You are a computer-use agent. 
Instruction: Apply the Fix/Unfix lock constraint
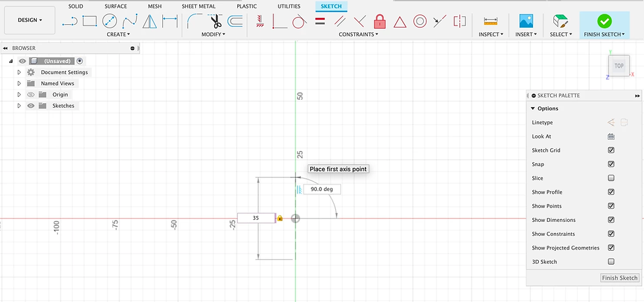pyautogui.click(x=380, y=21)
